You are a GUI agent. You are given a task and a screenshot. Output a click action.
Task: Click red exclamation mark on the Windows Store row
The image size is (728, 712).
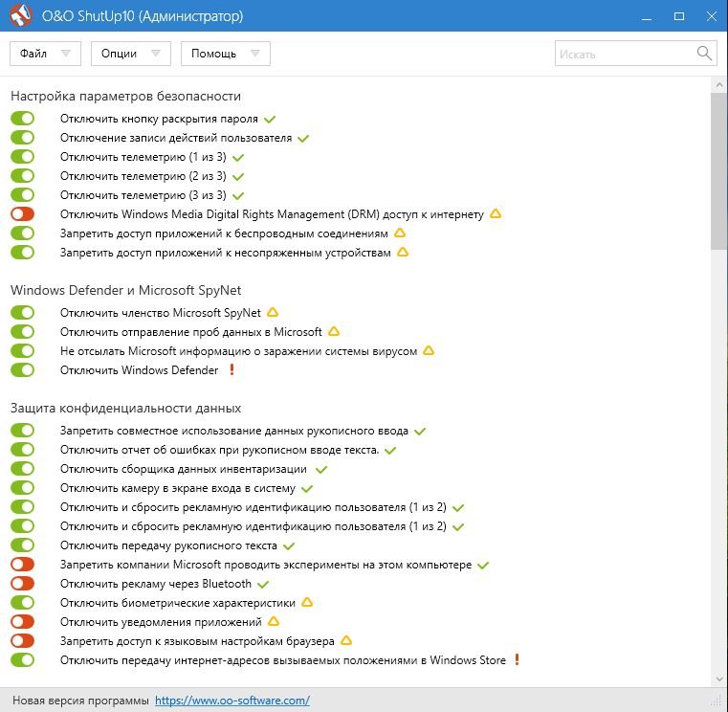(x=517, y=659)
